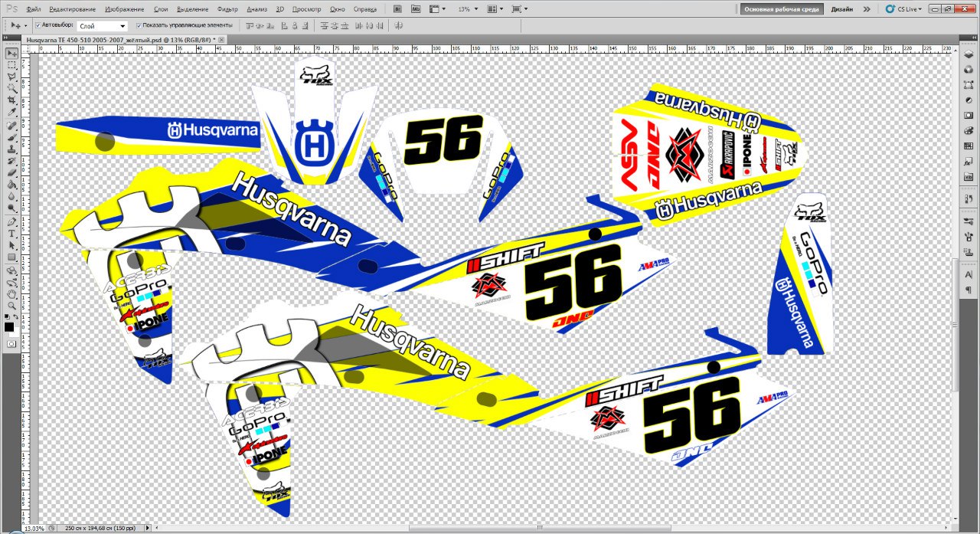Toggle Показать управляющие элементы checkbox
Viewport: 980px width, 534px height.
[x=139, y=25]
